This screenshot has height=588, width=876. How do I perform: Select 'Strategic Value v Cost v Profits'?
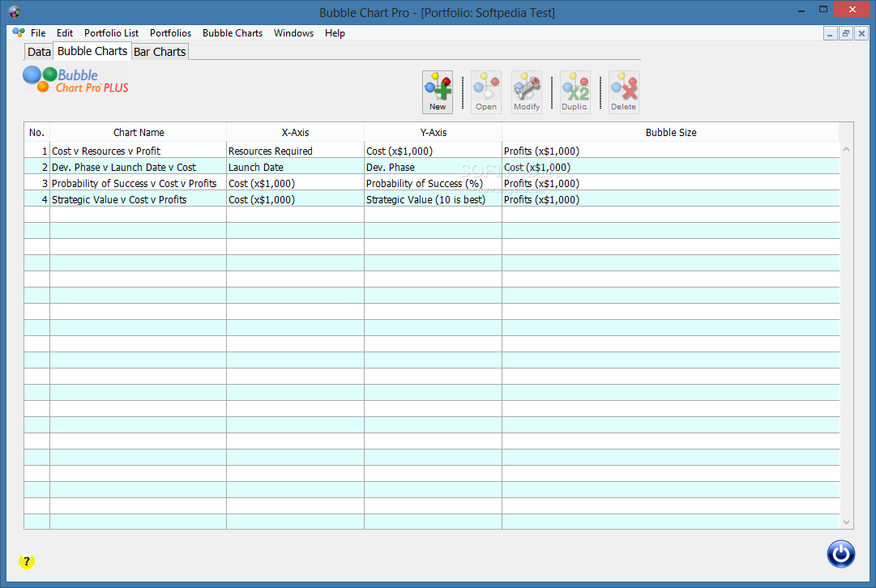coord(138,199)
